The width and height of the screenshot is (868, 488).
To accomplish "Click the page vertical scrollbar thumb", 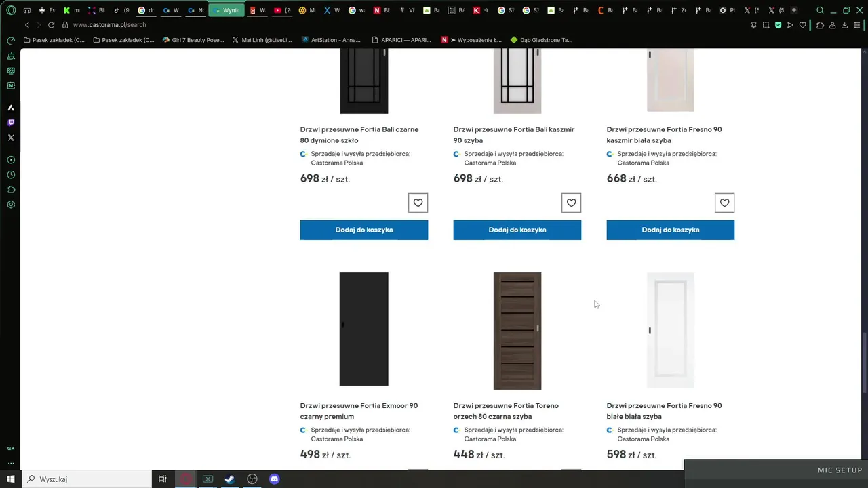I will tap(864, 363).
